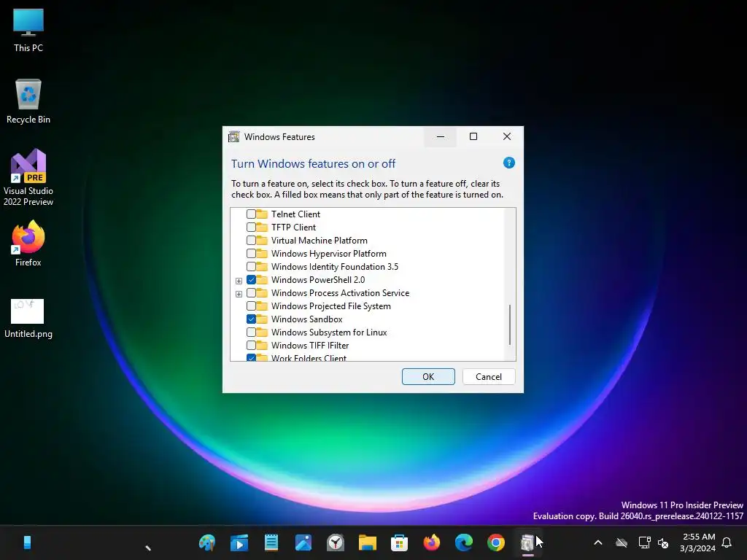The image size is (747, 560).
Task: Click the muted volume tray icon
Action: pos(663,542)
